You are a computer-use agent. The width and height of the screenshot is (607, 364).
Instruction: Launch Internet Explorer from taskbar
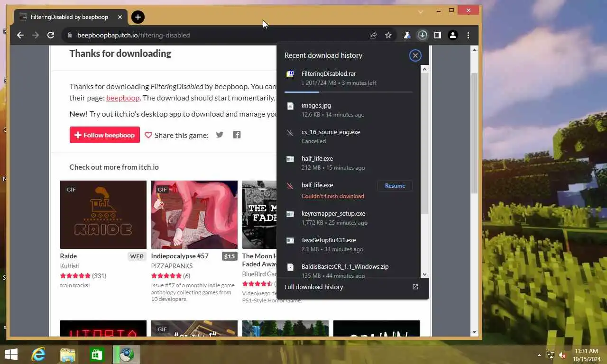[38, 355]
